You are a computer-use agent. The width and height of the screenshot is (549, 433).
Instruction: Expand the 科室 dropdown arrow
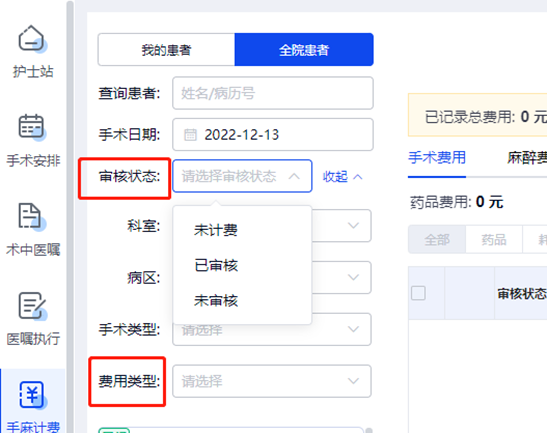click(x=353, y=225)
